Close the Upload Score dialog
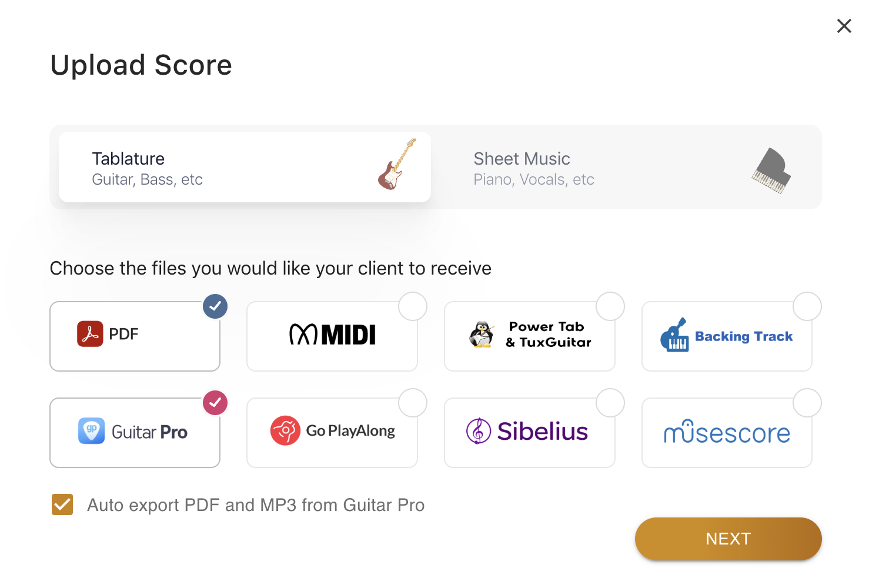This screenshot has width=869, height=588. coord(844,26)
